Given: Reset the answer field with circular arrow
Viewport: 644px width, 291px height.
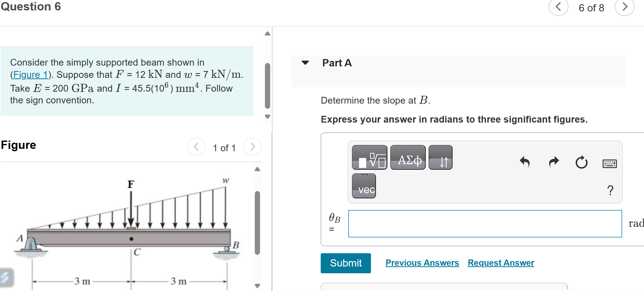Looking at the screenshot, I should [582, 162].
